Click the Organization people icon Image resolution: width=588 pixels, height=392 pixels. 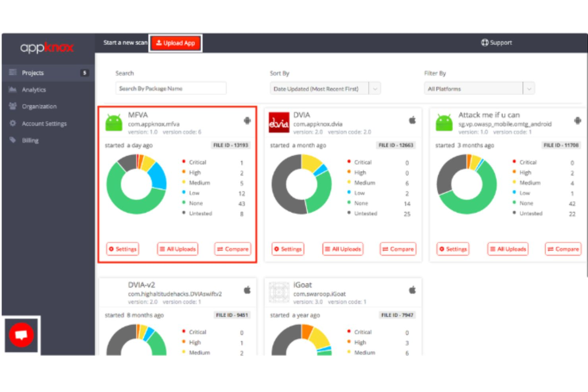[13, 106]
